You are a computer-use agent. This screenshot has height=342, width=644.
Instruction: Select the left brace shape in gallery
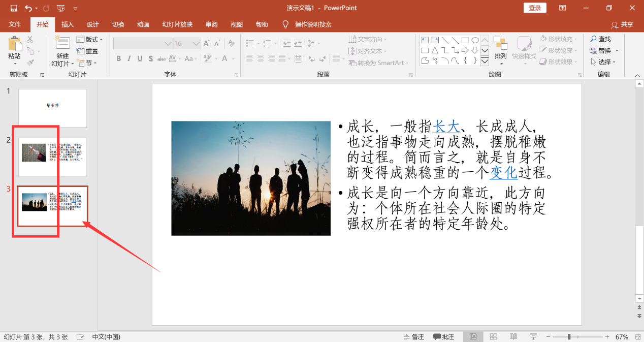(x=465, y=60)
